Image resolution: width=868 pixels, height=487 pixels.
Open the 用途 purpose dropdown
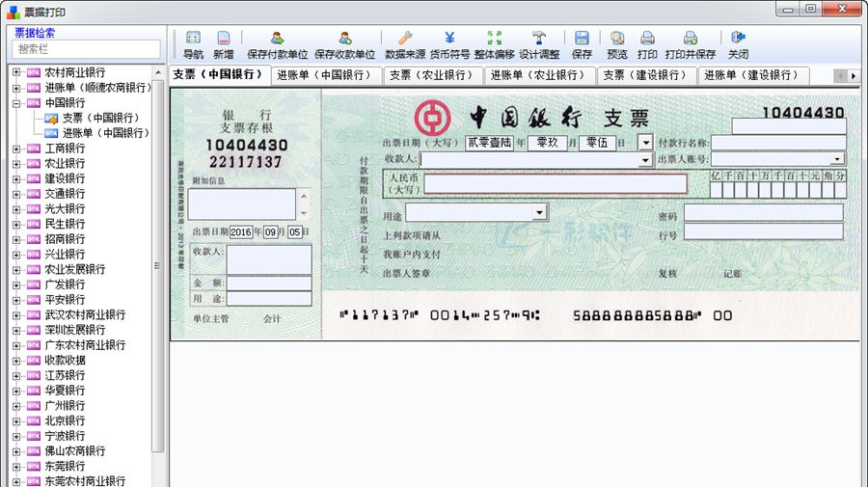point(539,212)
